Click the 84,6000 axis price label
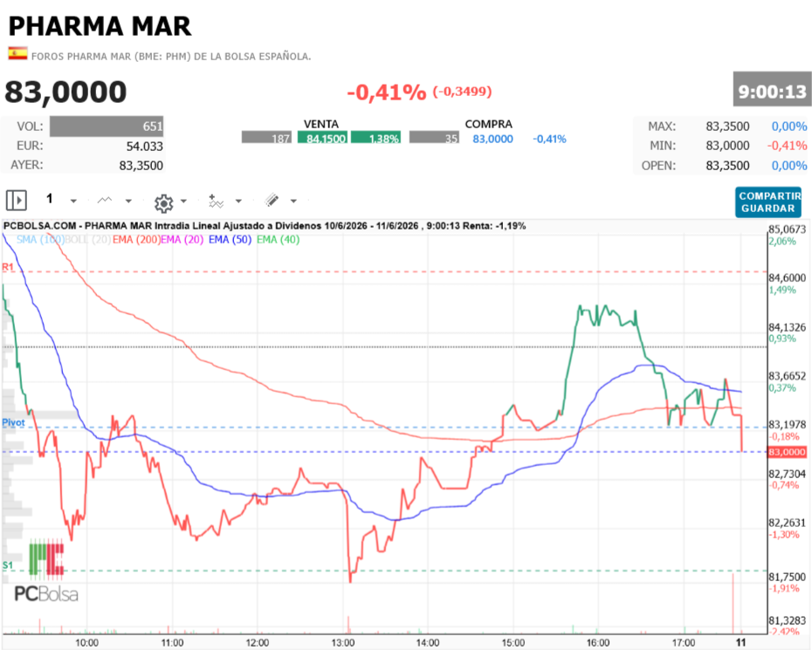812x650 pixels. point(788,278)
